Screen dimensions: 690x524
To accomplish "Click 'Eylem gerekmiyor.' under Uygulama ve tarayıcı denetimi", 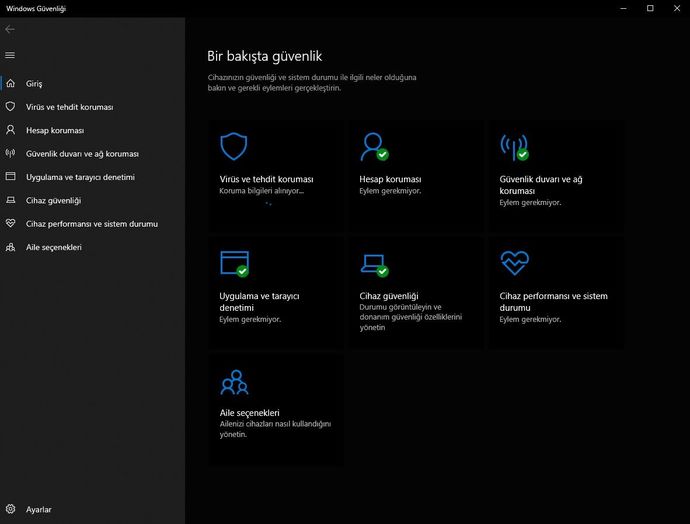I will coord(250,319).
